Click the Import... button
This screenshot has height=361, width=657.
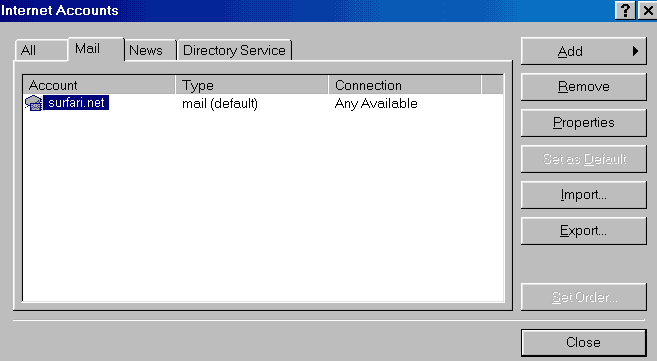(584, 195)
